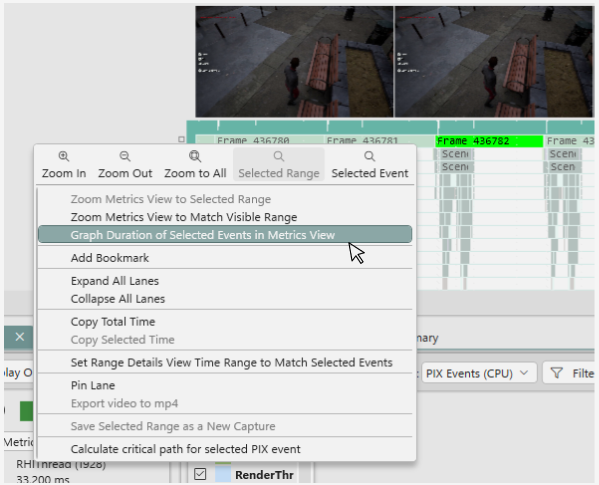Image resolution: width=599 pixels, height=485 pixels.
Task: Click the RHIThread (1928) label
Action: (61, 464)
